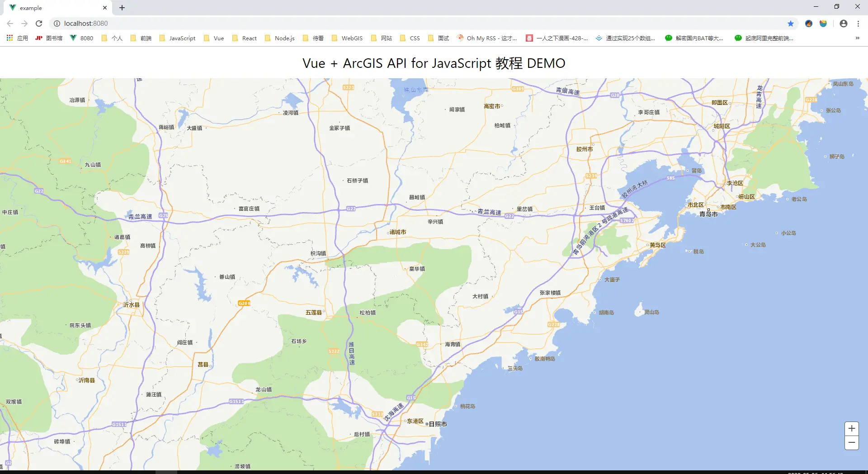The width and height of the screenshot is (868, 474).
Task: Click 青岛市 label on the map
Action: click(708, 214)
